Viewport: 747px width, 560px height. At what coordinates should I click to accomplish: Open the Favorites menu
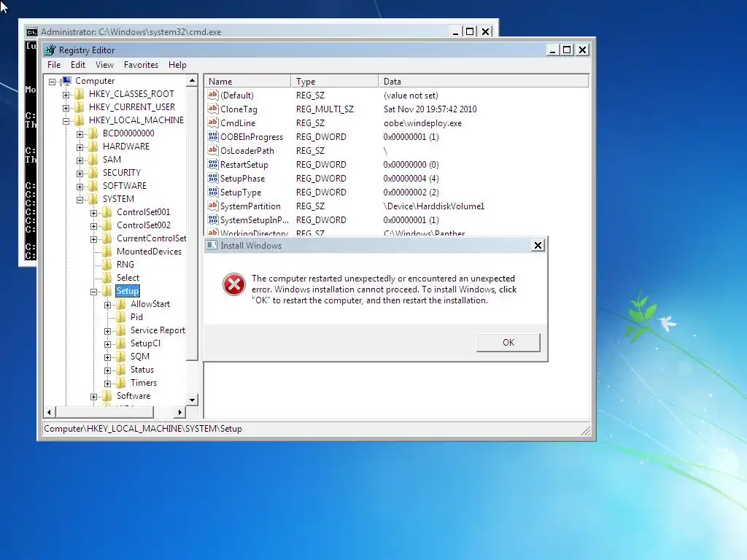pos(141,65)
